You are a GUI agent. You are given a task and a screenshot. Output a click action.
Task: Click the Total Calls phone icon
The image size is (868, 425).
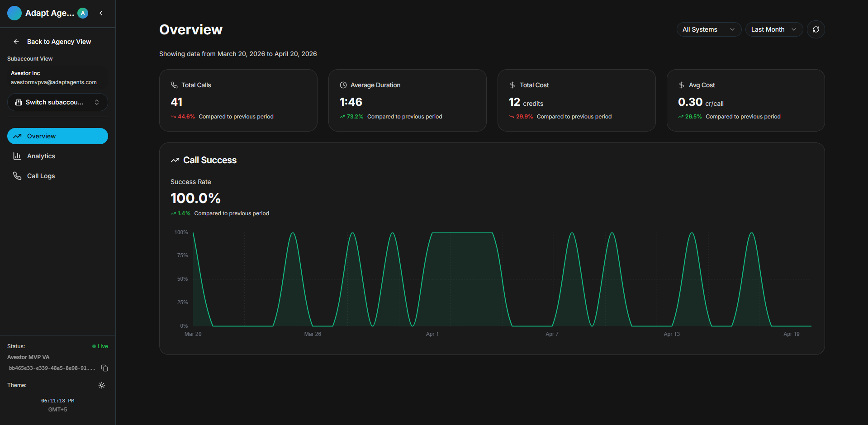click(174, 85)
